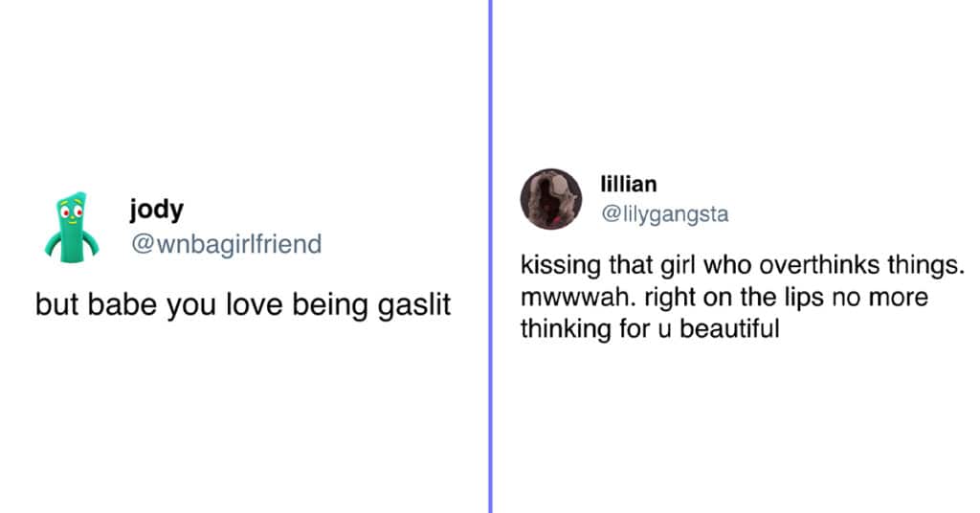Image resolution: width=980 pixels, height=513 pixels.
Task: Click 'right on the lips' phrase
Action: pos(734,297)
